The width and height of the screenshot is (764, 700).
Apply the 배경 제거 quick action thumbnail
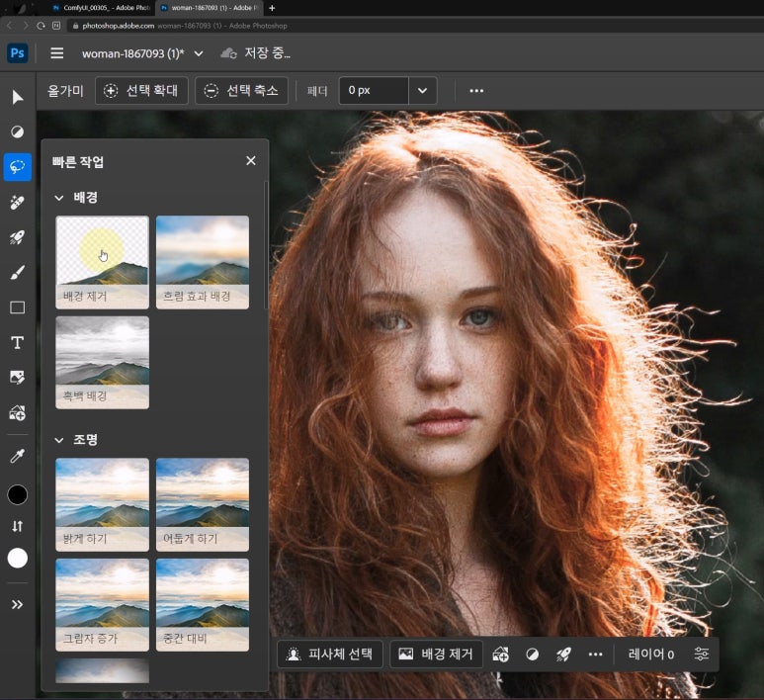click(x=103, y=262)
